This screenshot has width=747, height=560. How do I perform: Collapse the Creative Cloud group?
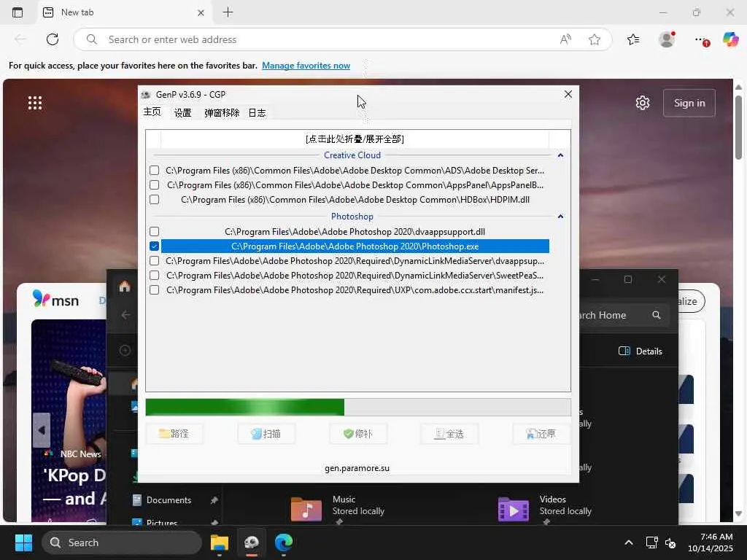(x=560, y=155)
